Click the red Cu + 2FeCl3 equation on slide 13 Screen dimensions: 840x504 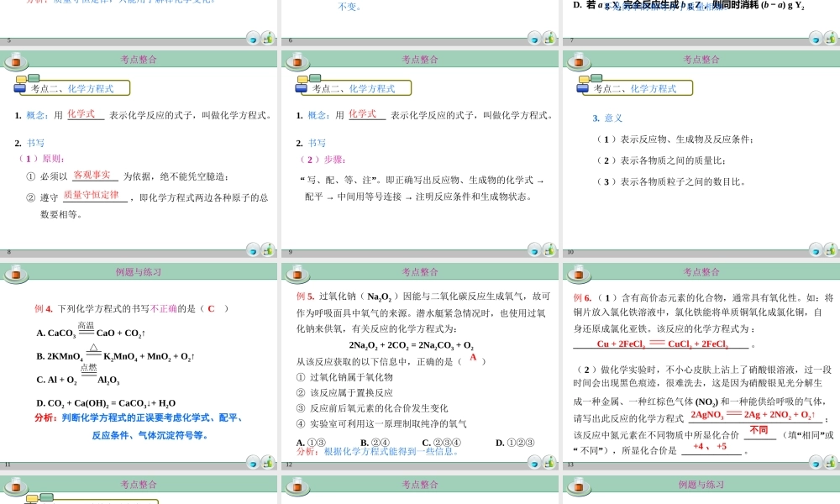(663, 344)
